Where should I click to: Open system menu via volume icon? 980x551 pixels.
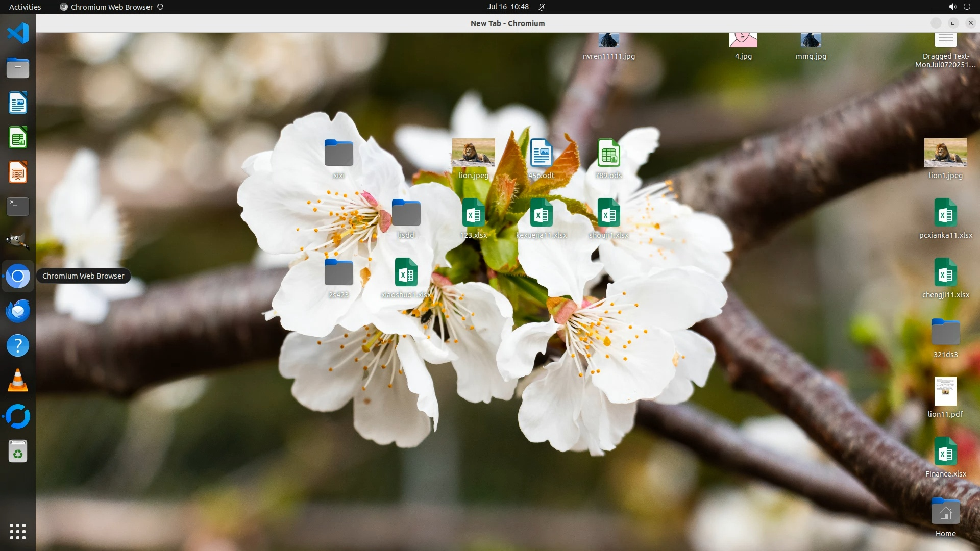(x=952, y=7)
